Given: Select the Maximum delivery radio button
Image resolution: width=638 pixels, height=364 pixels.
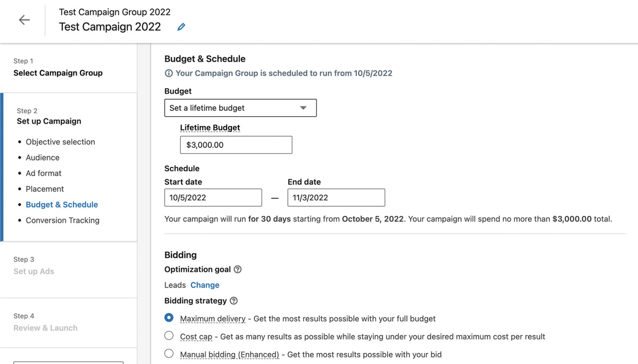Looking at the screenshot, I should [169, 318].
